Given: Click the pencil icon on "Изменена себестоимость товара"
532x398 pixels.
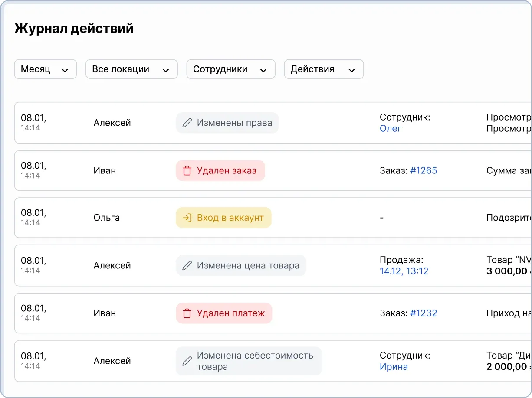Looking at the screenshot, I should point(187,361).
